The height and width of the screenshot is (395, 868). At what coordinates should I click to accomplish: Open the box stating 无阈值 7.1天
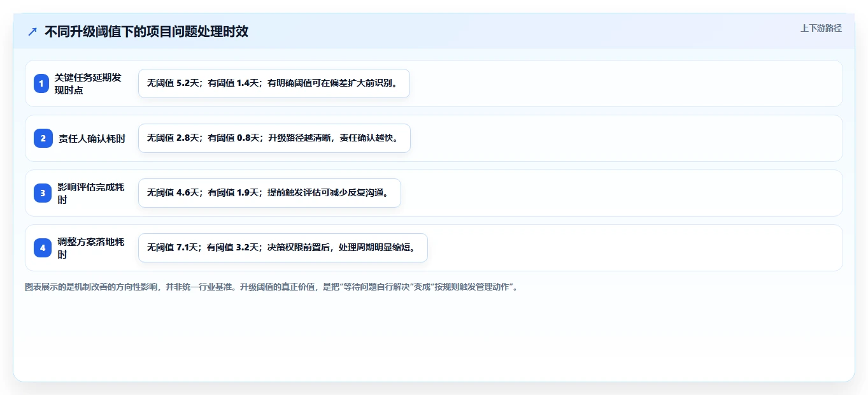point(283,248)
